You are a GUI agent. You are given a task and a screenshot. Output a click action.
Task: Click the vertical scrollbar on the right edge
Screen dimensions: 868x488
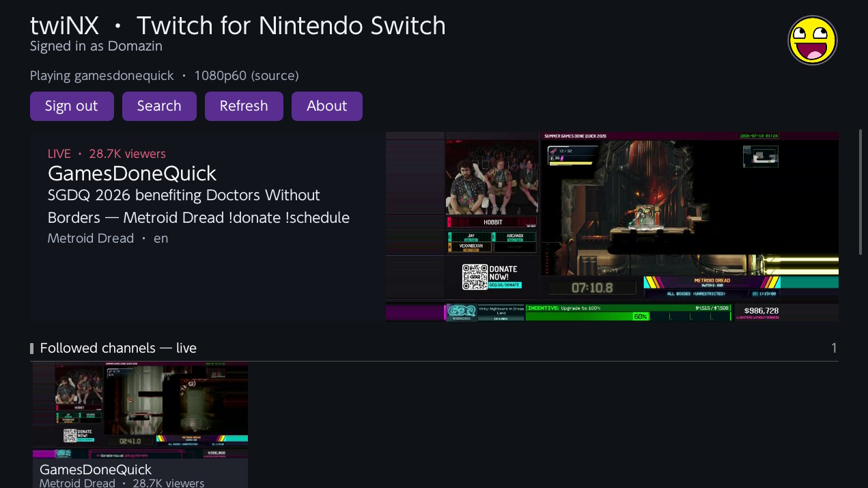tap(860, 191)
